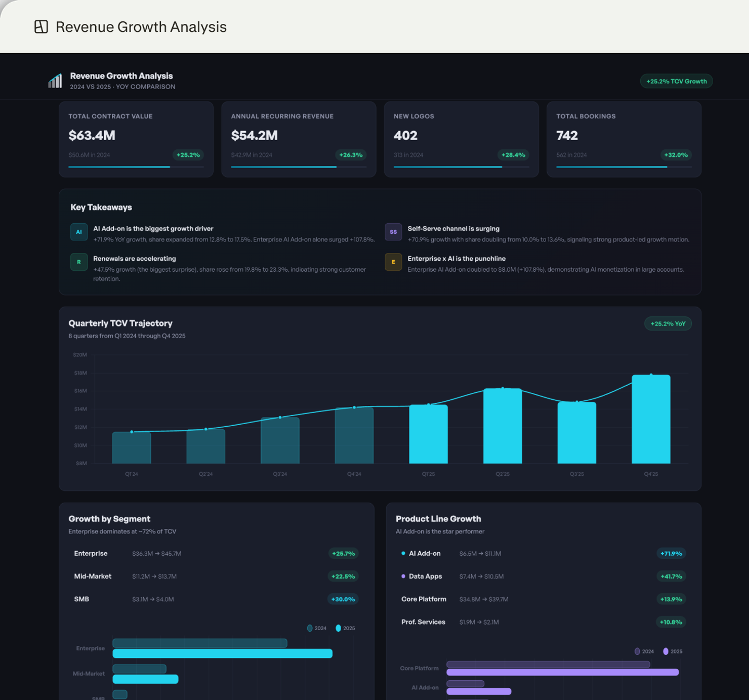The image size is (749, 700).
Task: Click the progress bar under New Logos
Action: click(x=461, y=167)
